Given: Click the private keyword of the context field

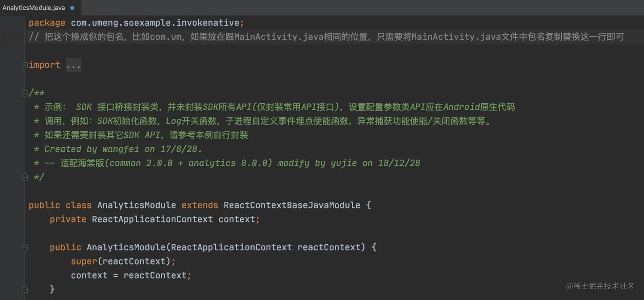Looking at the screenshot, I should point(68,219).
